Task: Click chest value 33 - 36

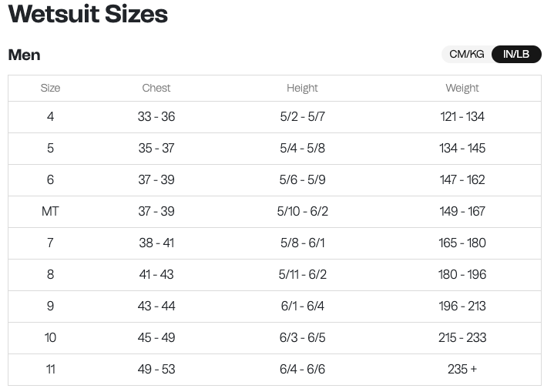Action: coord(156,116)
